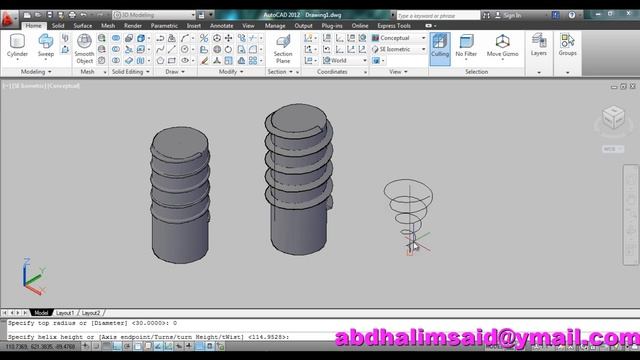Image resolution: width=640 pixels, height=360 pixels.
Task: Select the Polygon draw tool
Action: (160, 60)
